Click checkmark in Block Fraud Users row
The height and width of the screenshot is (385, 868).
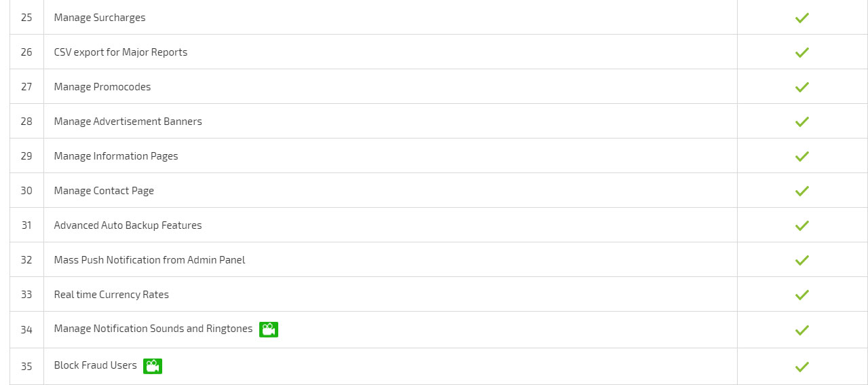(802, 367)
